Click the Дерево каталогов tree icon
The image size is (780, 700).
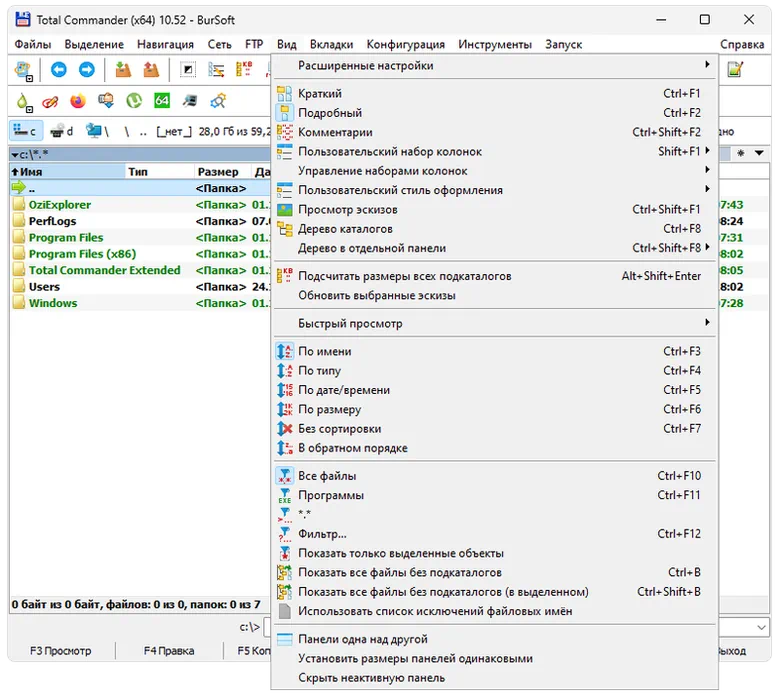tap(284, 229)
